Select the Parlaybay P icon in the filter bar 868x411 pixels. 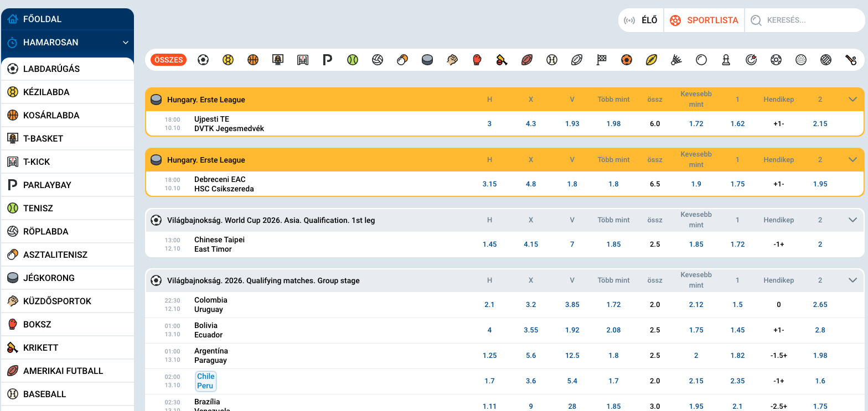click(x=328, y=60)
